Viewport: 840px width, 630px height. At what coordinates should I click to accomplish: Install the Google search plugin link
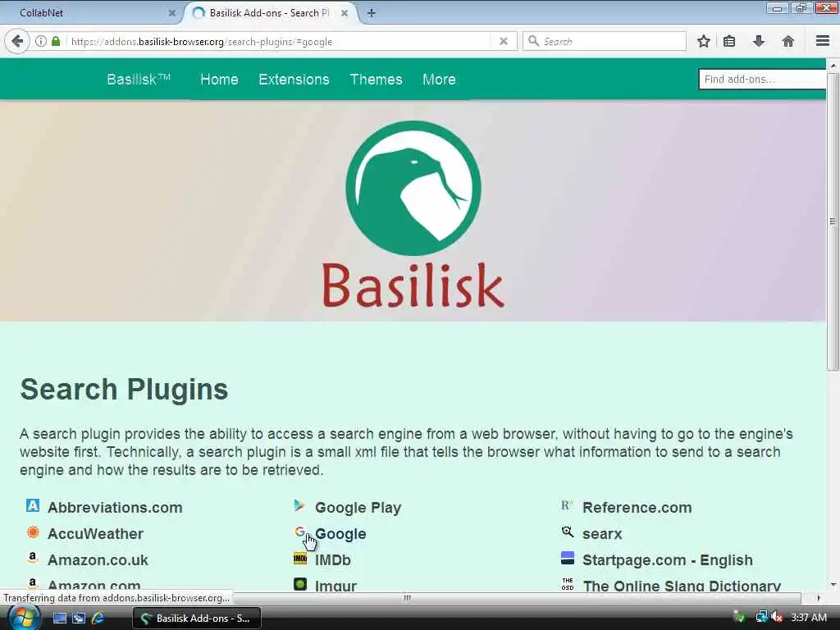(x=340, y=533)
